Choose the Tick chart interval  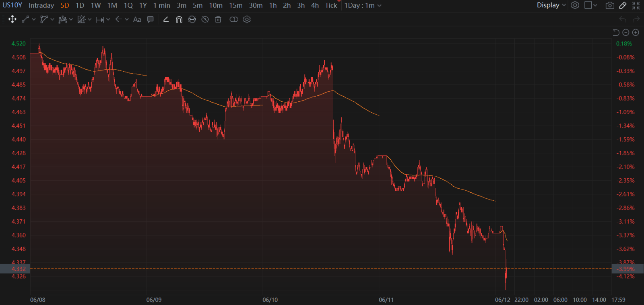331,6
